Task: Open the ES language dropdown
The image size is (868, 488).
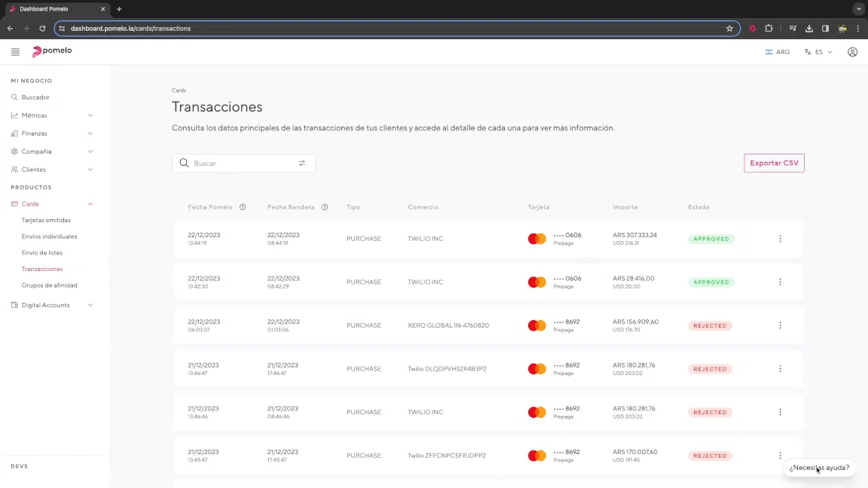Action: click(818, 52)
